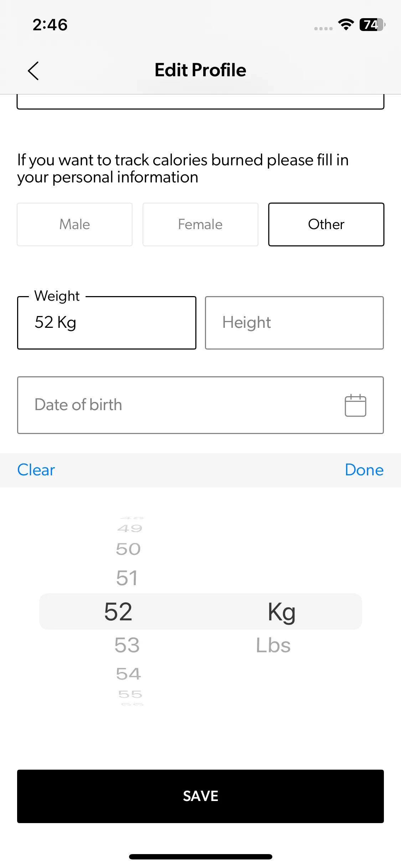Viewport: 401px width, 868px height.
Task: Tap the calendar icon in Date of birth
Action: tap(355, 405)
